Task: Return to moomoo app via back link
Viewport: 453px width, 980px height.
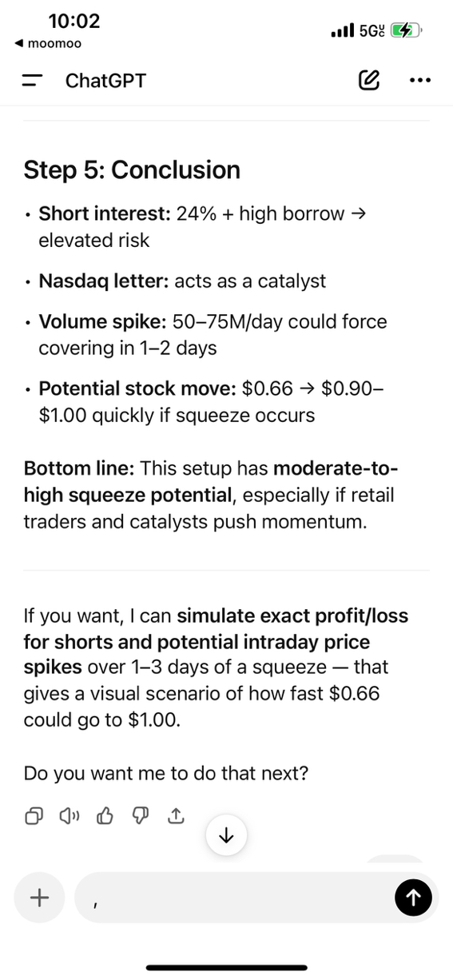Action: coord(49,43)
